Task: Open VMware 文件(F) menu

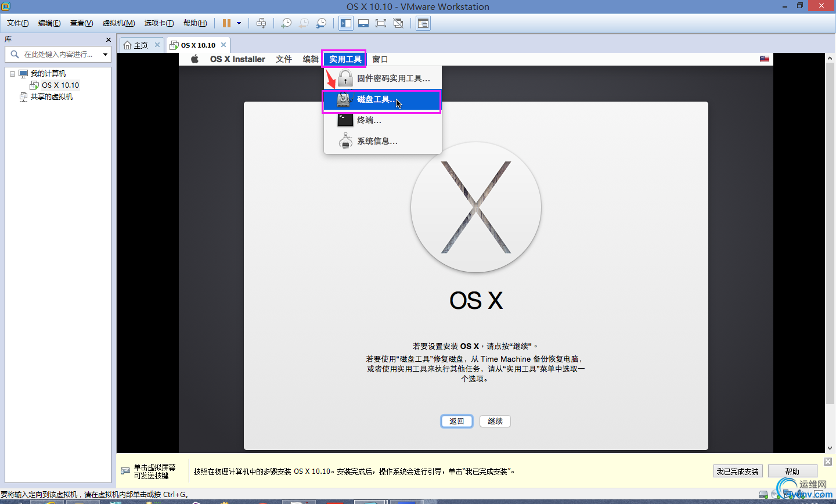Action: click(x=18, y=23)
